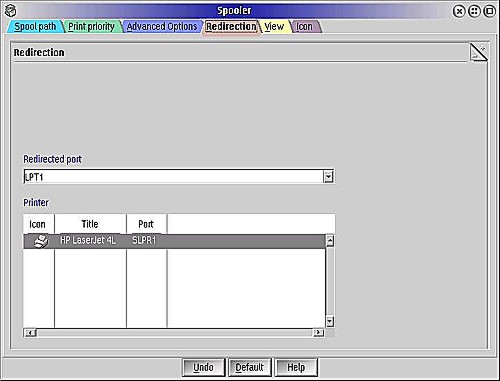Click the printer list scroll up arrow
This screenshot has width=500, height=381.
click(330, 241)
